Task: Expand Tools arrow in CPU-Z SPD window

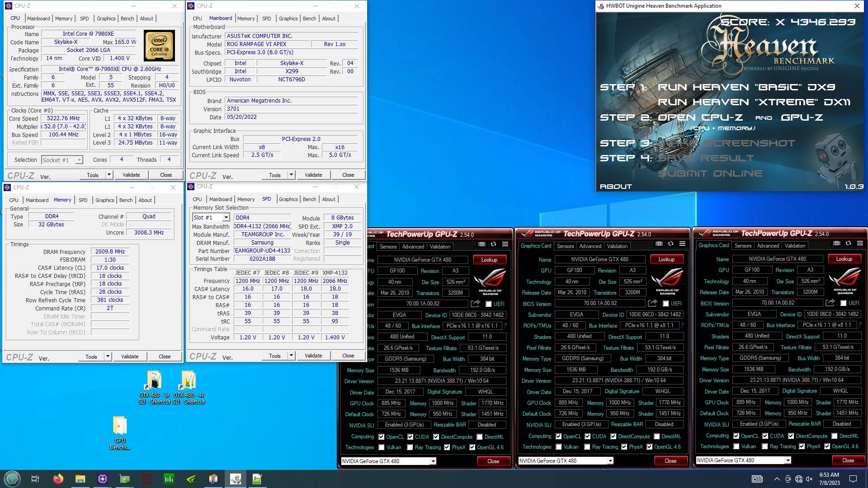Action: click(291, 356)
